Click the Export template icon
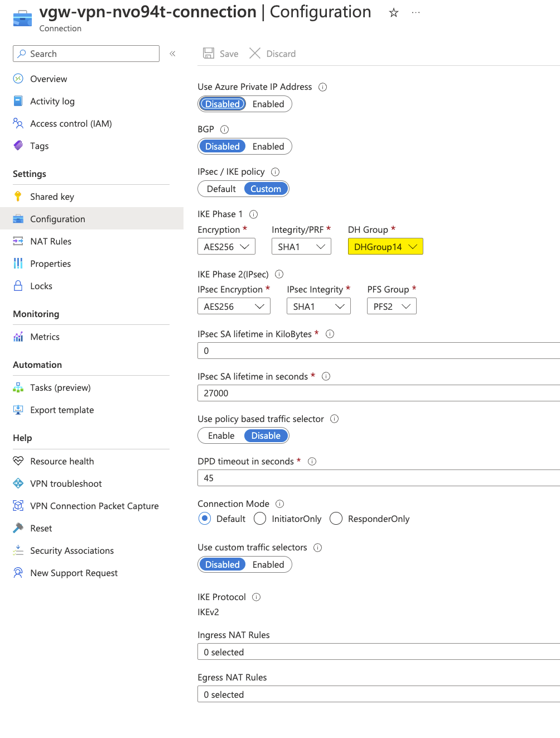 click(x=18, y=410)
